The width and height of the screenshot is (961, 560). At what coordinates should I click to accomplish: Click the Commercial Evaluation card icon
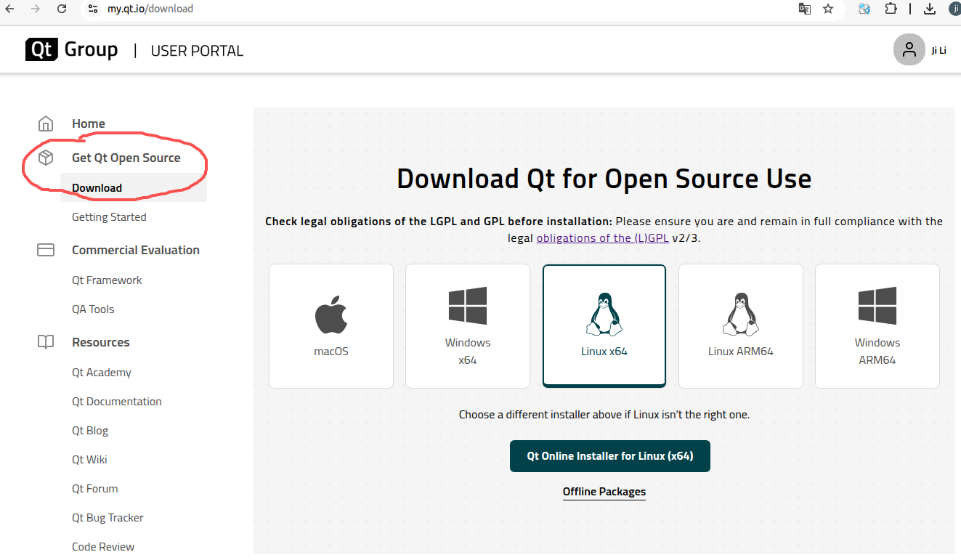[x=46, y=250]
